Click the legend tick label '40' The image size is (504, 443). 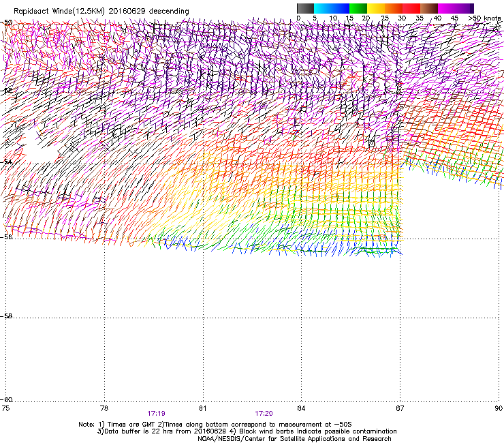(x=437, y=18)
